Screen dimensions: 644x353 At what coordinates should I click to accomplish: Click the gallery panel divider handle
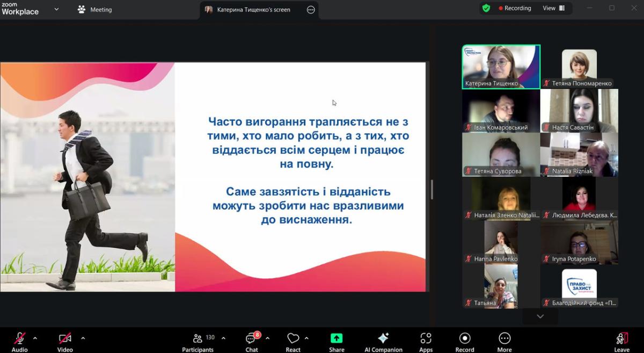431,190
